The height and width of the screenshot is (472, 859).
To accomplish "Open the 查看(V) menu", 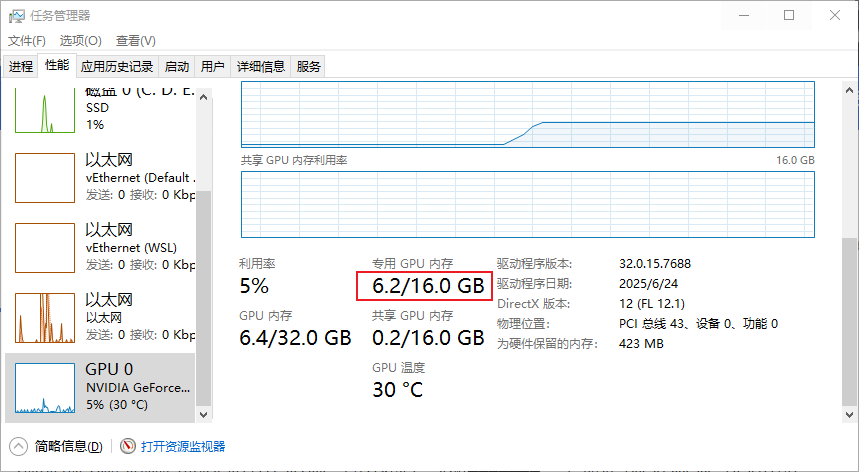I will click(135, 41).
